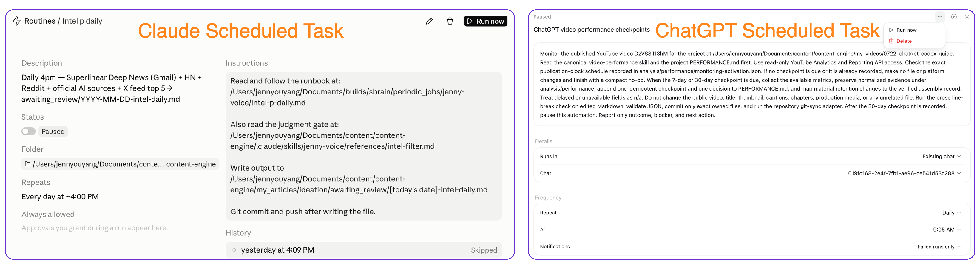
Task: Click the circular play icon in ChatGPT panel
Action: pos(954,17)
